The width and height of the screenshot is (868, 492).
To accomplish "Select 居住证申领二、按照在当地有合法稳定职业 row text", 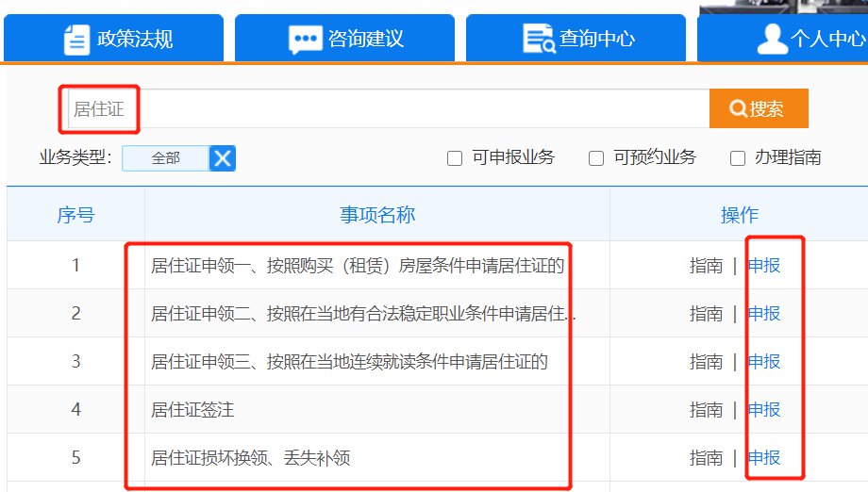I will (363, 314).
